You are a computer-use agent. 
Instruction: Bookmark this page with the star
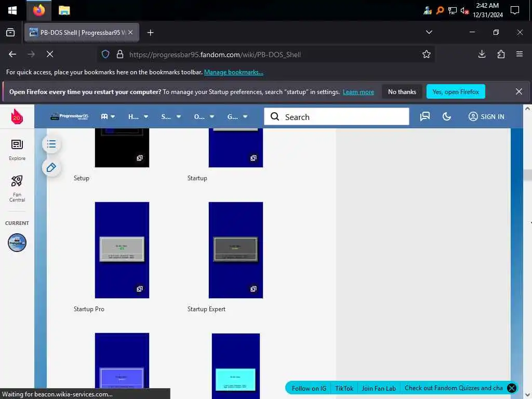[x=426, y=54]
